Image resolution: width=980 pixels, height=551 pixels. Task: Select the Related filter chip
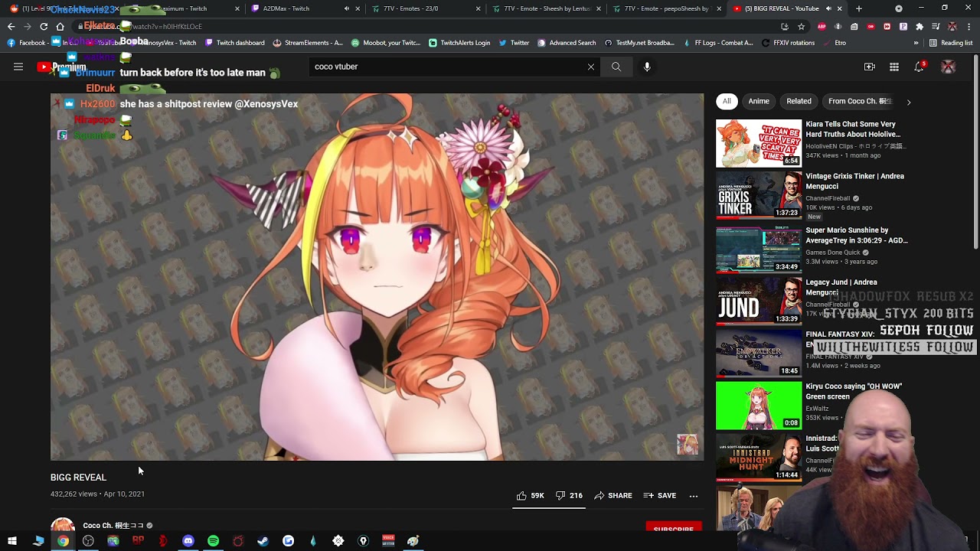pyautogui.click(x=799, y=101)
